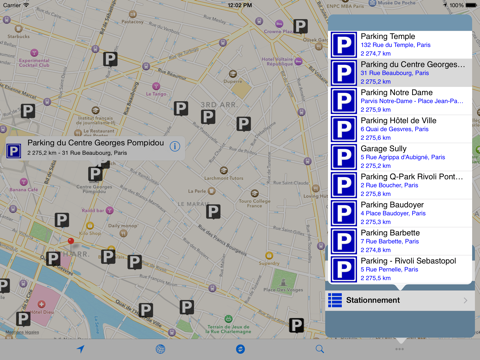Viewport: 480px width, 360px height.
Task: Tap the Larchmont Tutors icon
Action: click(224, 170)
